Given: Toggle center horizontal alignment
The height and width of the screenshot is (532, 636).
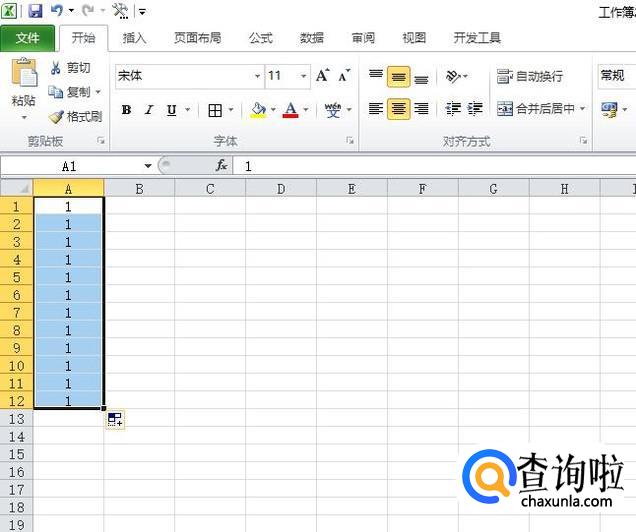Looking at the screenshot, I should tap(398, 109).
